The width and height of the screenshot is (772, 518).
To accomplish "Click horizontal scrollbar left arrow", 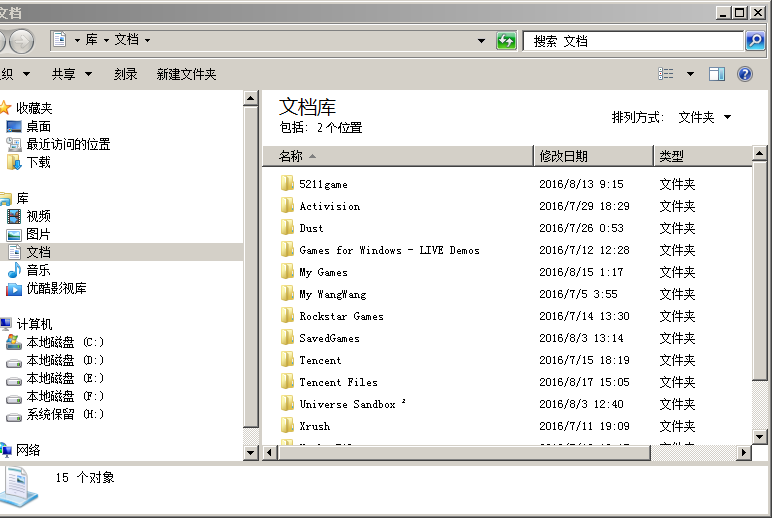I will (x=269, y=452).
